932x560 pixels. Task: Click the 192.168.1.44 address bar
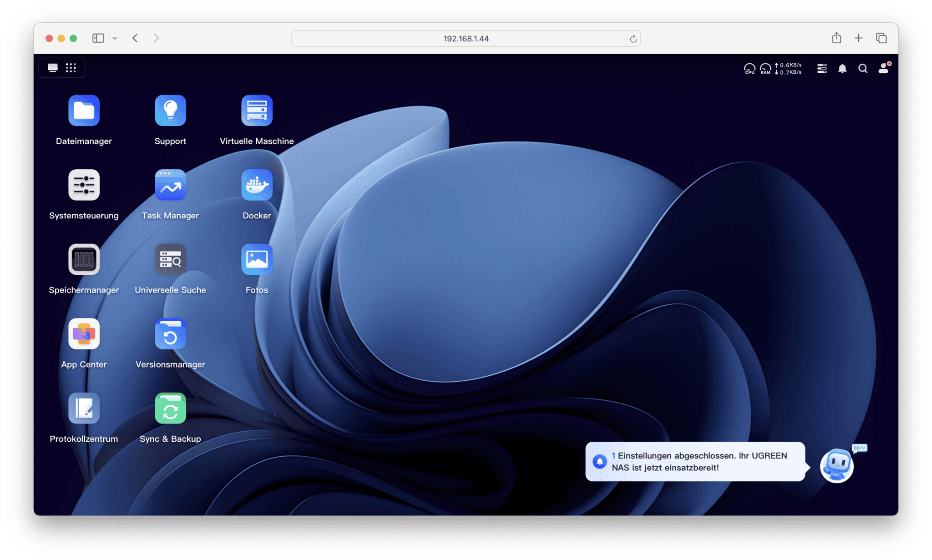(x=466, y=39)
